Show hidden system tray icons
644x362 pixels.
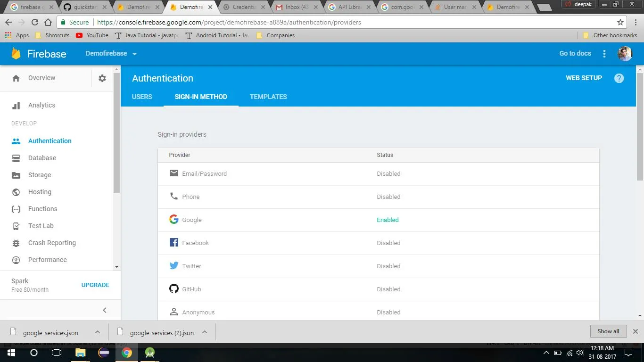(x=546, y=353)
